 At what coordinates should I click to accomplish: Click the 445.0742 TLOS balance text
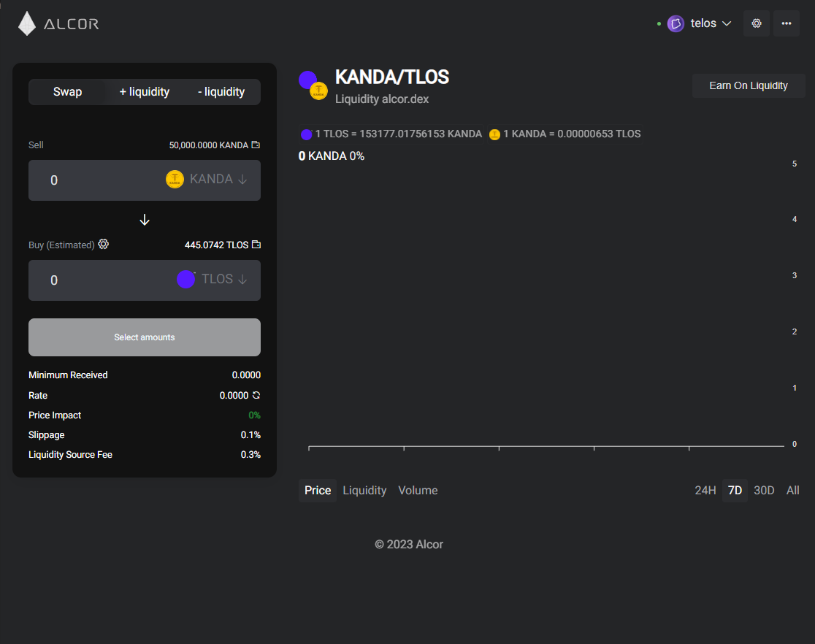pyautogui.click(x=216, y=245)
